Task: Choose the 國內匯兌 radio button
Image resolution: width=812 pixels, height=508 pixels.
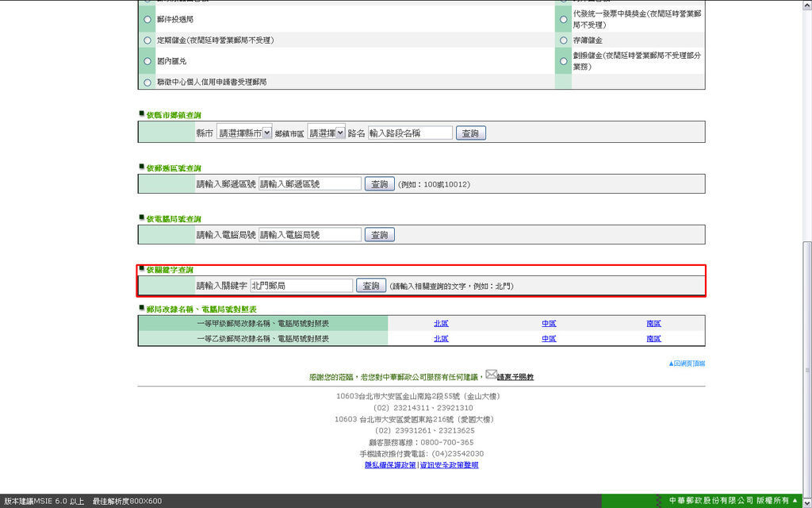Action: [x=147, y=61]
